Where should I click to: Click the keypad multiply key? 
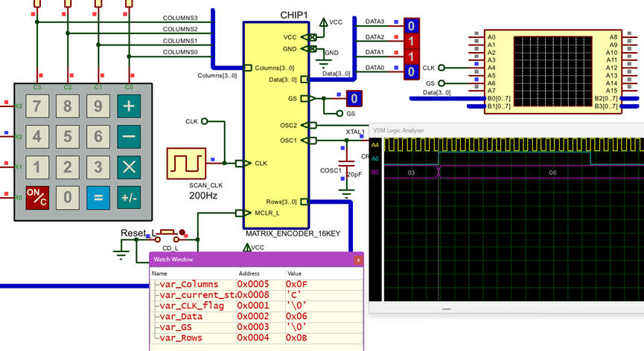click(x=129, y=167)
